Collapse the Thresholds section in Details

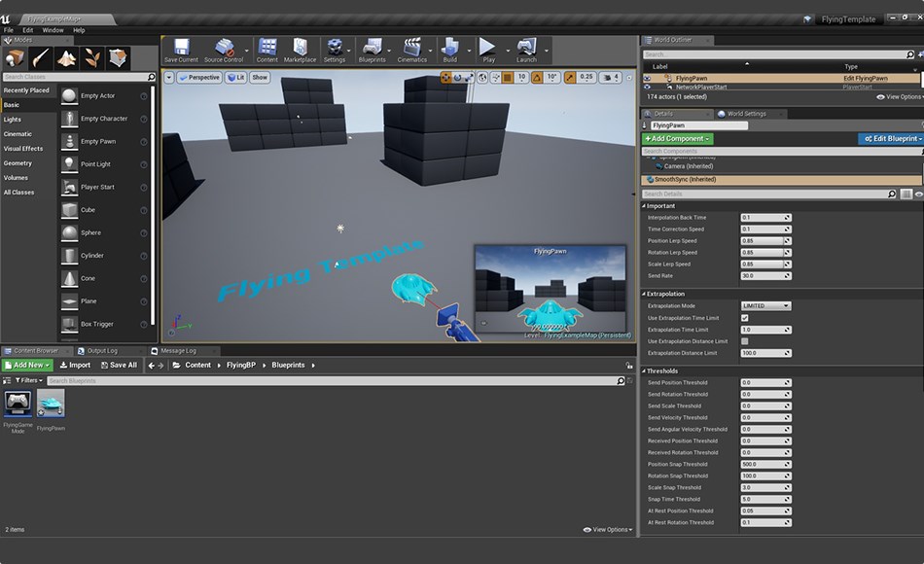coord(644,371)
